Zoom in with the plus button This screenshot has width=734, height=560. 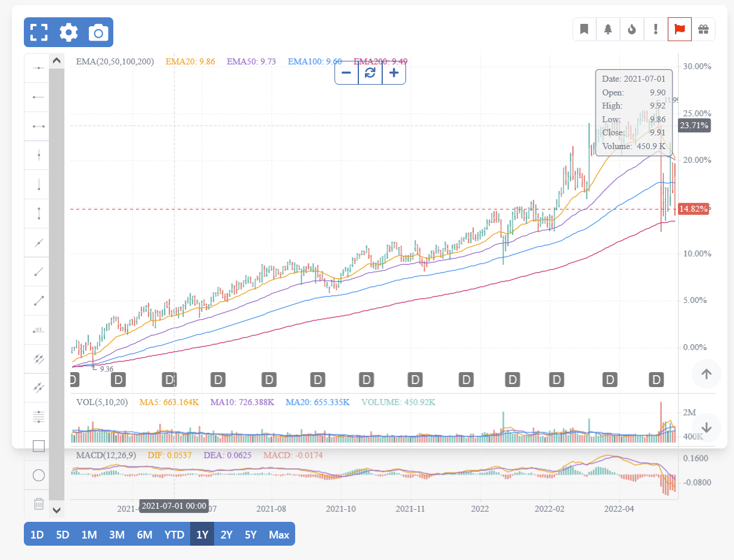(394, 73)
